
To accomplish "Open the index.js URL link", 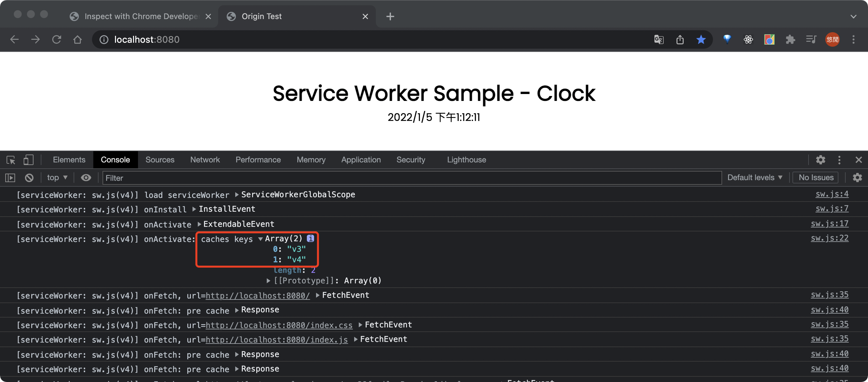I will (x=277, y=340).
